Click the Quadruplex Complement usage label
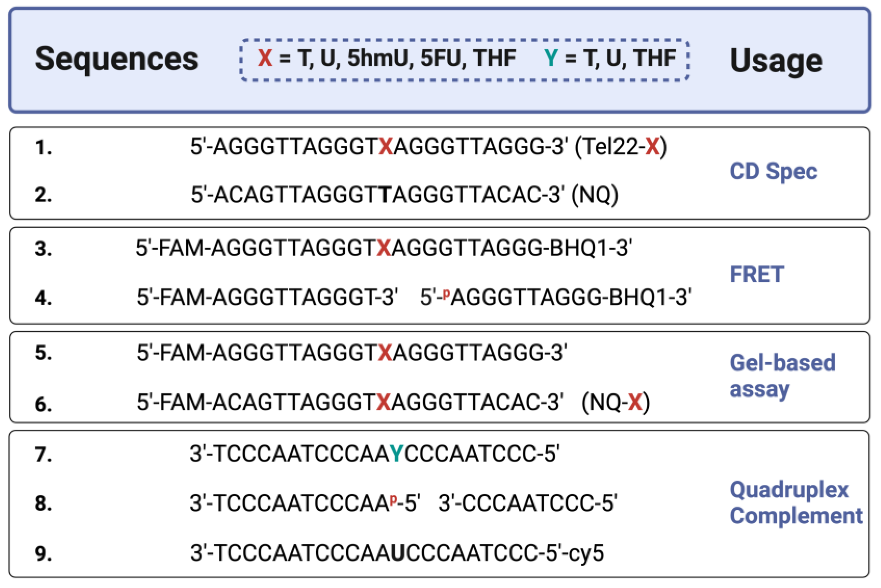Viewport: 881px width, 588px height. tap(796, 502)
